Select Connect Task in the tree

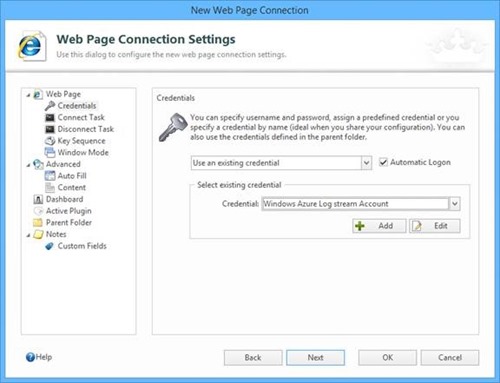pos(81,117)
